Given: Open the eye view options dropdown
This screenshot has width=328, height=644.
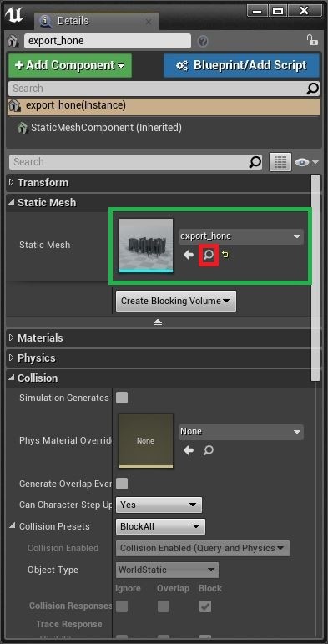Looking at the screenshot, I should click(306, 162).
